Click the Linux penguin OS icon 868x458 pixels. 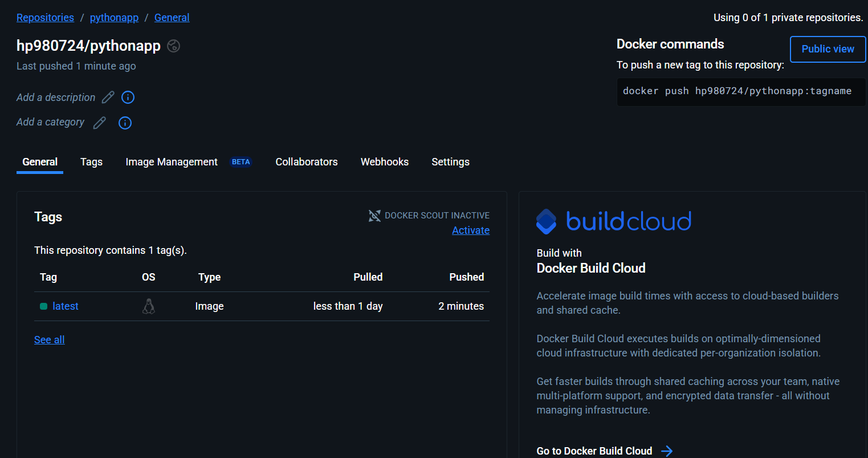click(x=149, y=306)
